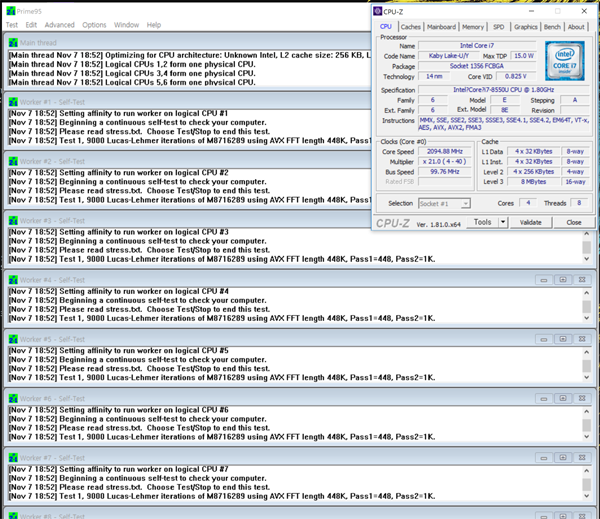Screen dimensions: 600x519
Task: Close the Worker #5 child window
Action: tap(582, 339)
